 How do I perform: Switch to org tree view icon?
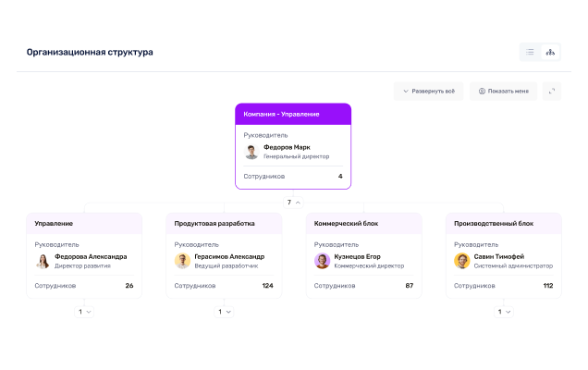(x=550, y=53)
